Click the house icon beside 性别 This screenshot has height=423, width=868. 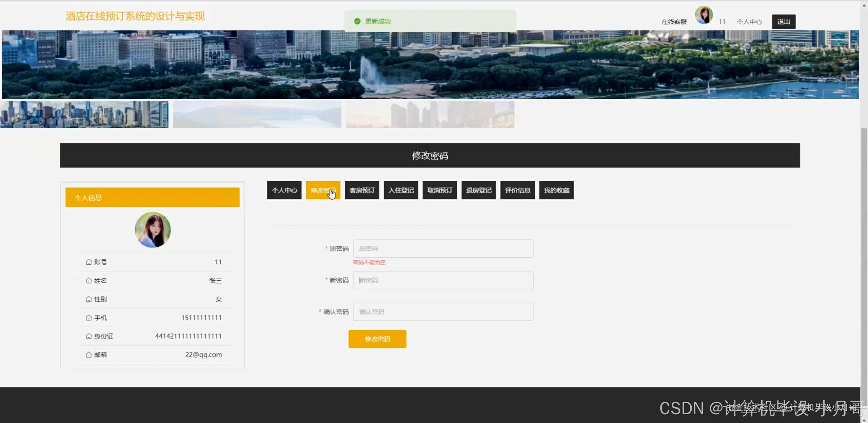pos(89,299)
